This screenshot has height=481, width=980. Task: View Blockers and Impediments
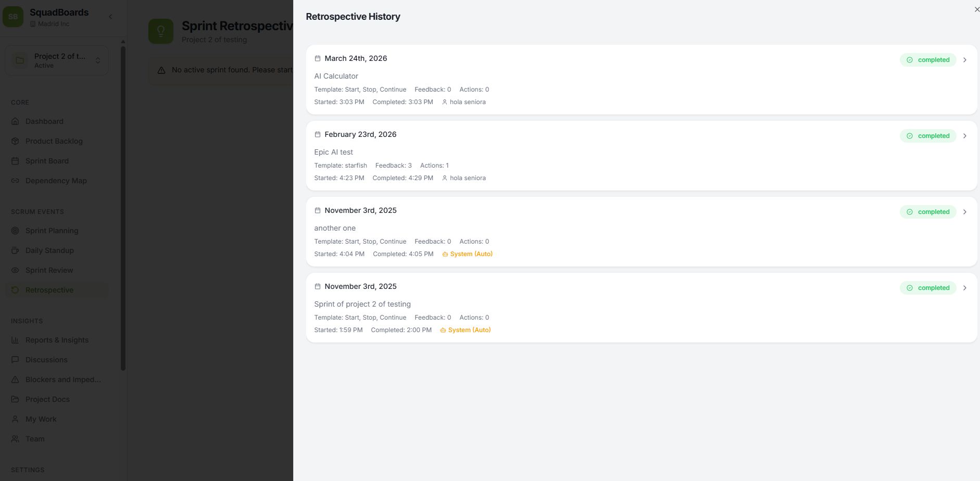[x=63, y=379]
